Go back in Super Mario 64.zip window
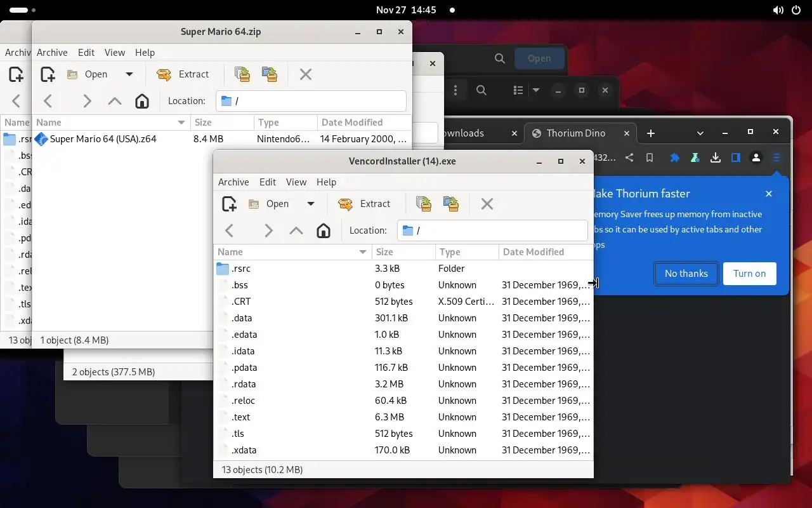 tap(48, 101)
